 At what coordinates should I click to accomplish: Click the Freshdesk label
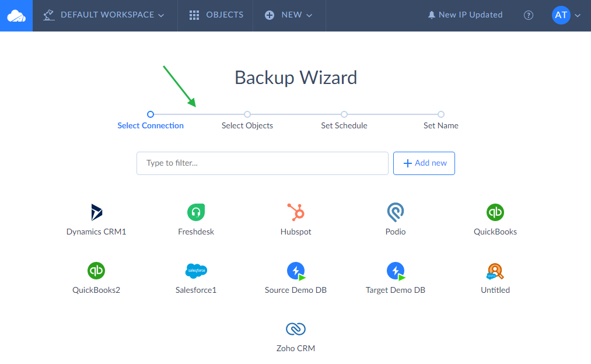[x=196, y=232]
